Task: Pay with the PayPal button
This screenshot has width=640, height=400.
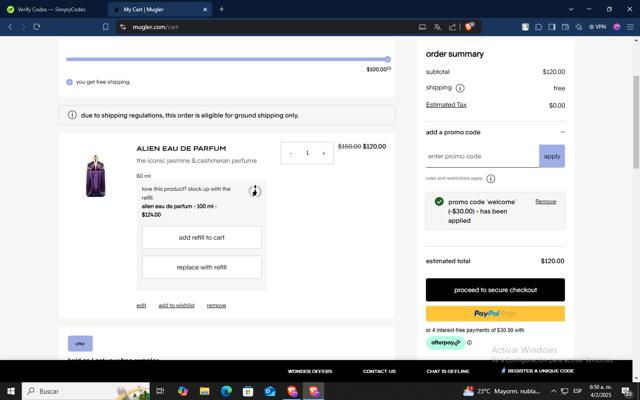Action: click(x=495, y=313)
